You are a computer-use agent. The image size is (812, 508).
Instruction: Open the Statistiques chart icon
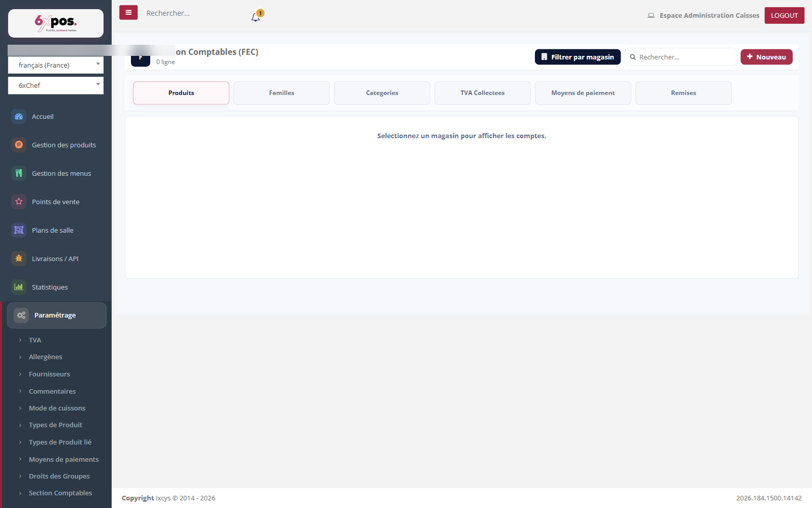pos(19,287)
